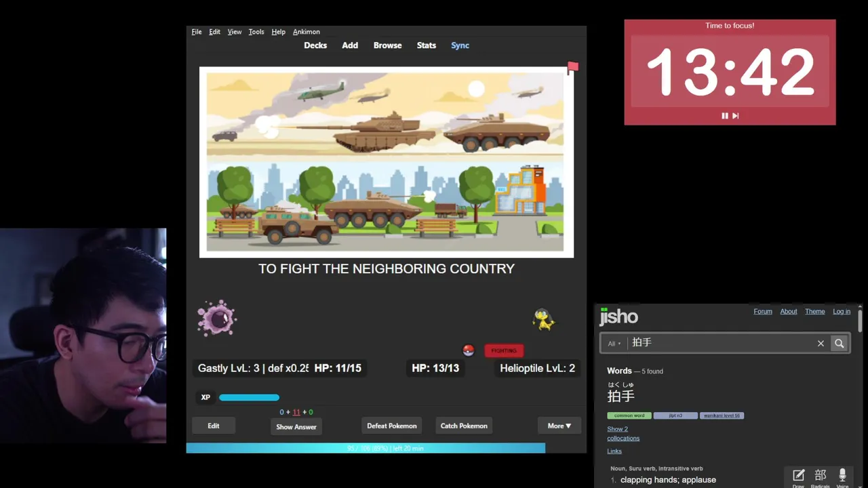Click the HP: 11/15 label
The height and width of the screenshot is (488, 868).
338,368
